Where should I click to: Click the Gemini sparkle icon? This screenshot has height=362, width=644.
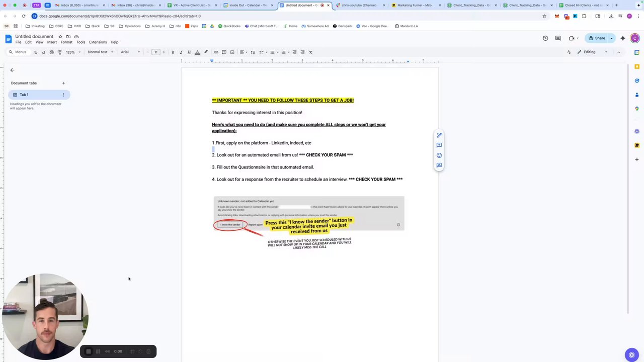pos(623,38)
